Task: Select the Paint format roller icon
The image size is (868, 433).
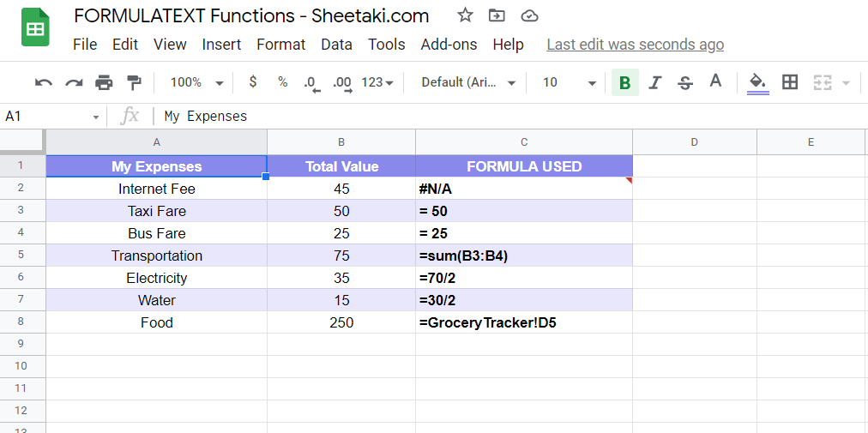Action: (134, 82)
